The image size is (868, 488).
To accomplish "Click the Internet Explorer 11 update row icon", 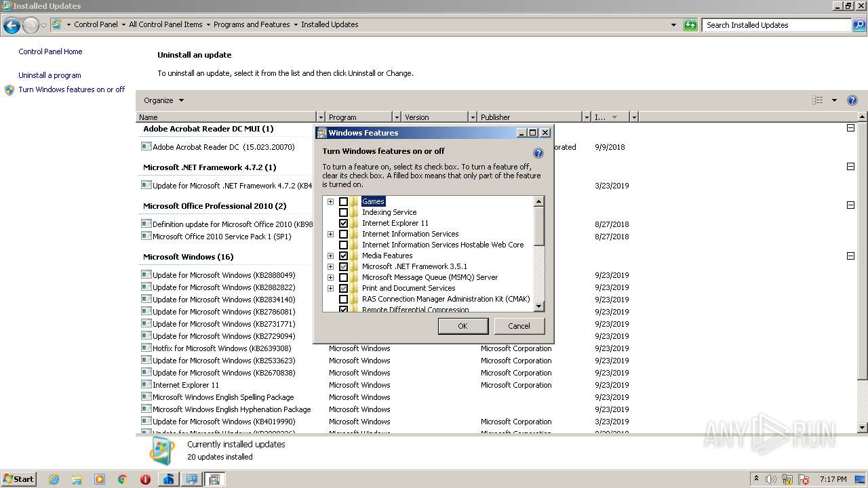I will coord(146,384).
